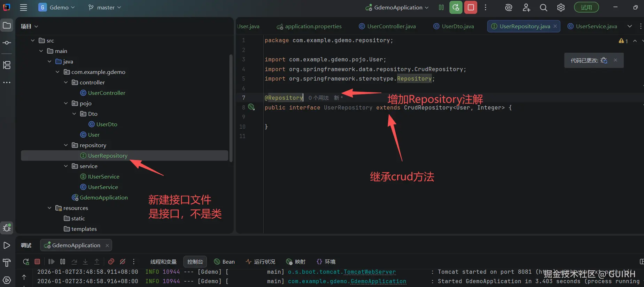Open TomcatWebServer link in console
Screen dimensions: 644x287
370,272
